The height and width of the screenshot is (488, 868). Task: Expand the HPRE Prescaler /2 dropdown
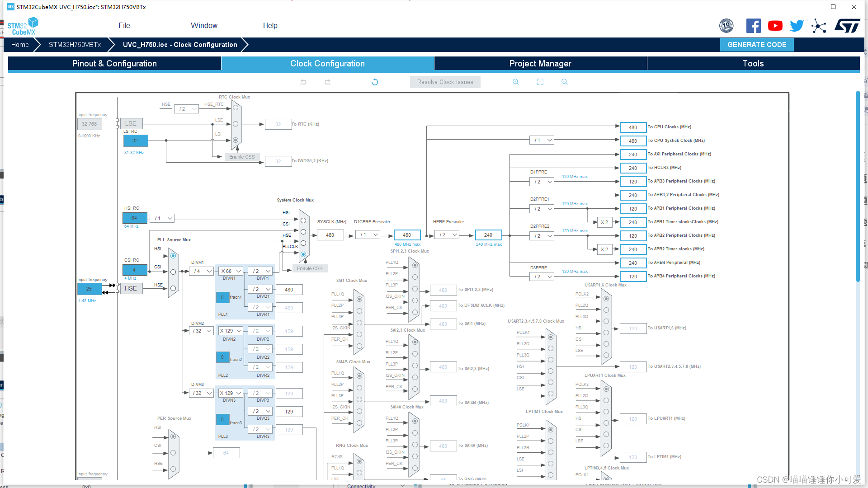point(448,235)
